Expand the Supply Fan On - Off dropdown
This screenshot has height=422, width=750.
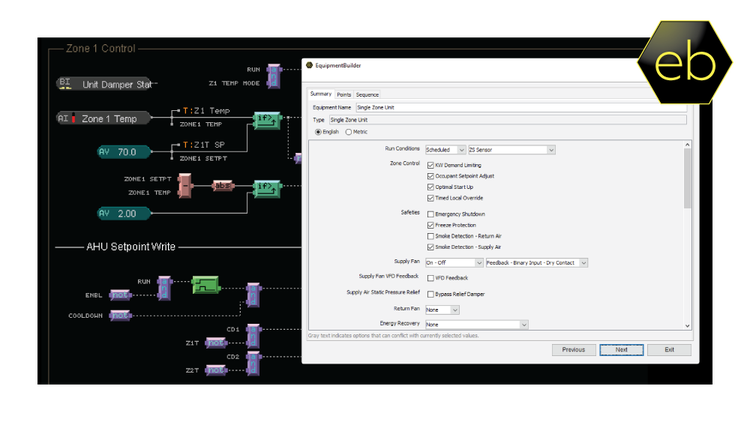coord(452,262)
